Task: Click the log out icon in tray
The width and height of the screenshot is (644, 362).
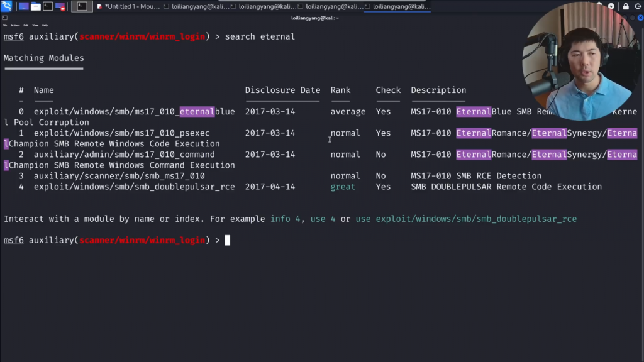Action: point(637,6)
